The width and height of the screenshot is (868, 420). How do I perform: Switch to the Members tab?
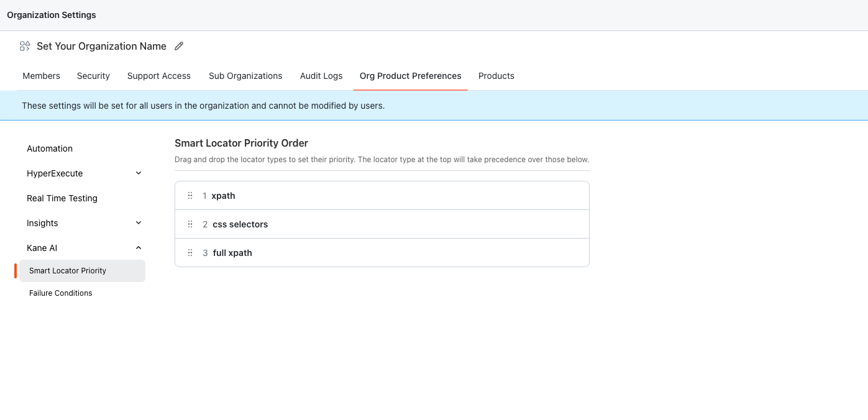tap(41, 76)
